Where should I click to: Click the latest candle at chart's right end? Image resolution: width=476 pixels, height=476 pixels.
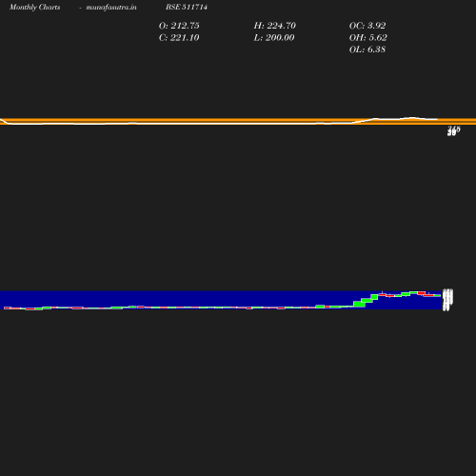[x=437, y=295]
